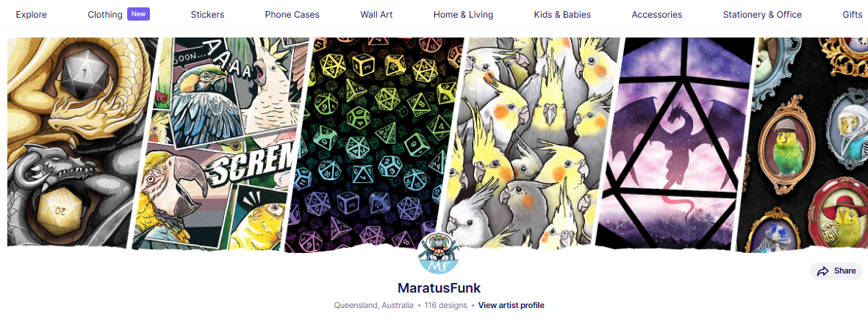Open the Wall Art category
The width and height of the screenshot is (868, 322).
(x=376, y=15)
